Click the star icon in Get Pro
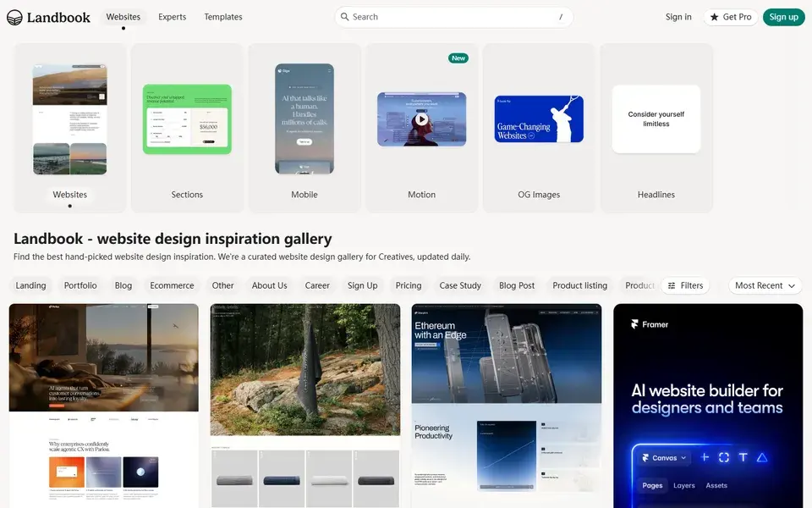Screen dimensions: 812x508 coord(714,17)
